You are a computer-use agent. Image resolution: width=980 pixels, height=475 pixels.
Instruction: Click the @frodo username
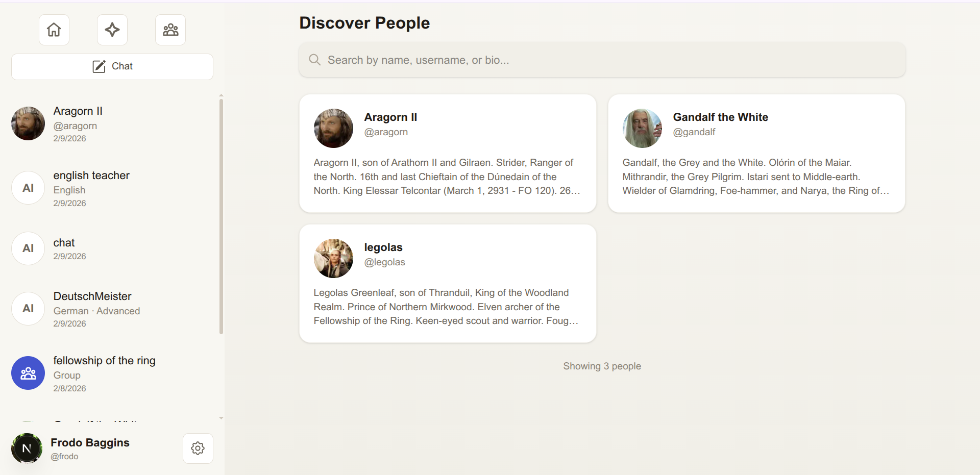pos(64,457)
